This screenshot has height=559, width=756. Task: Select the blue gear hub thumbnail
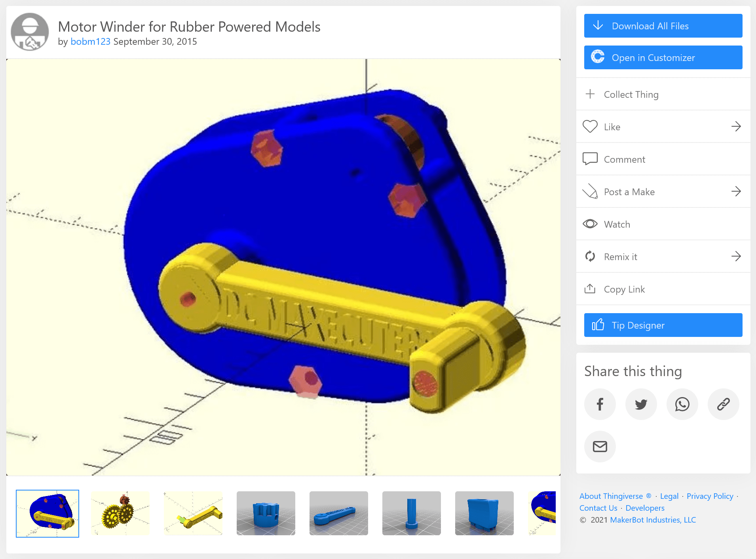tap(266, 513)
